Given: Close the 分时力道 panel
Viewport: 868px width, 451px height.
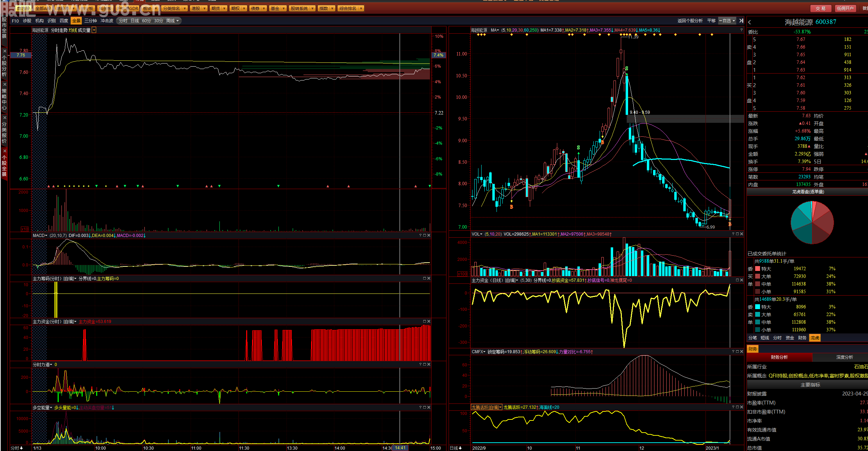Looking at the screenshot, I should tap(429, 364).
